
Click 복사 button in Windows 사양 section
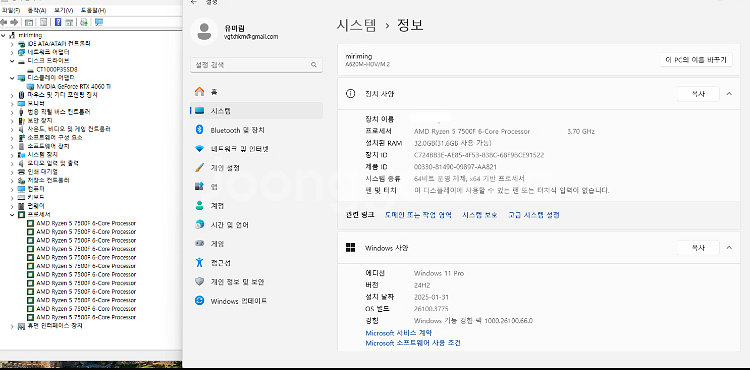(x=698, y=248)
